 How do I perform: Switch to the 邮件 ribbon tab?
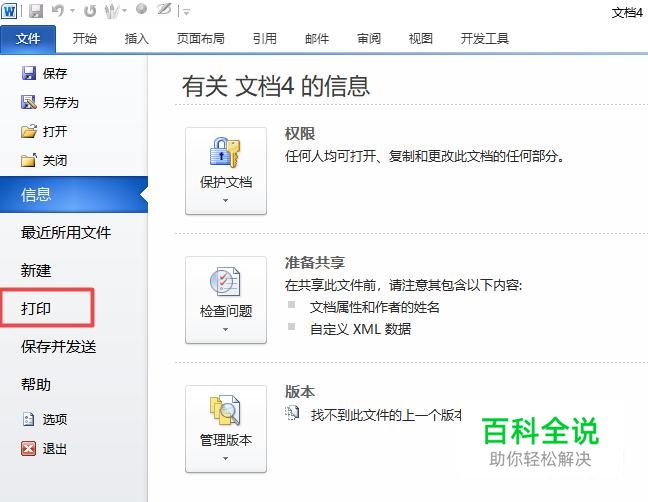pyautogui.click(x=317, y=39)
